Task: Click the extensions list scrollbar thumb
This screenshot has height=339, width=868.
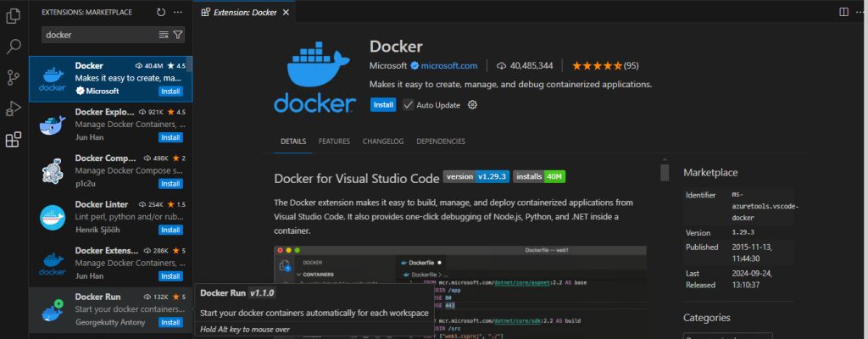Action: point(190,64)
